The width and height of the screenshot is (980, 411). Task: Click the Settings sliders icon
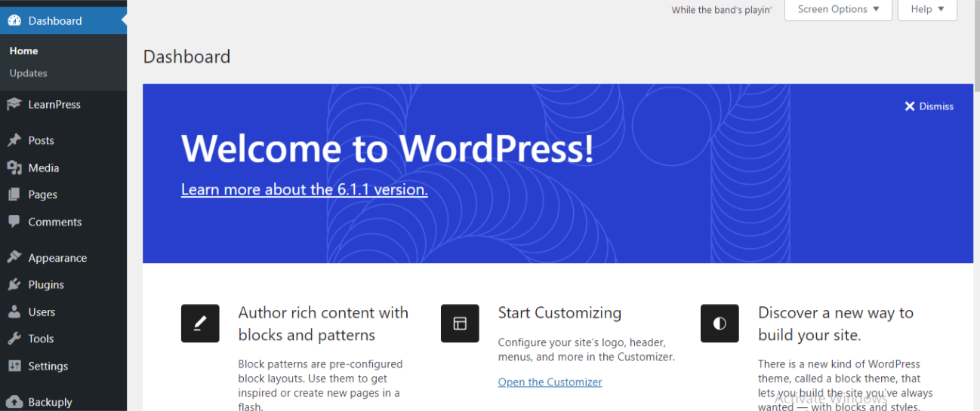coord(14,366)
